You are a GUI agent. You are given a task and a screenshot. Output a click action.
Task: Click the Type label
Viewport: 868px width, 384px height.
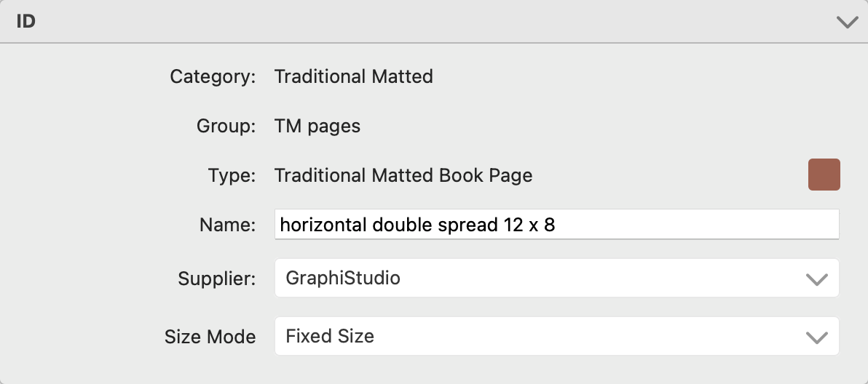(x=232, y=175)
